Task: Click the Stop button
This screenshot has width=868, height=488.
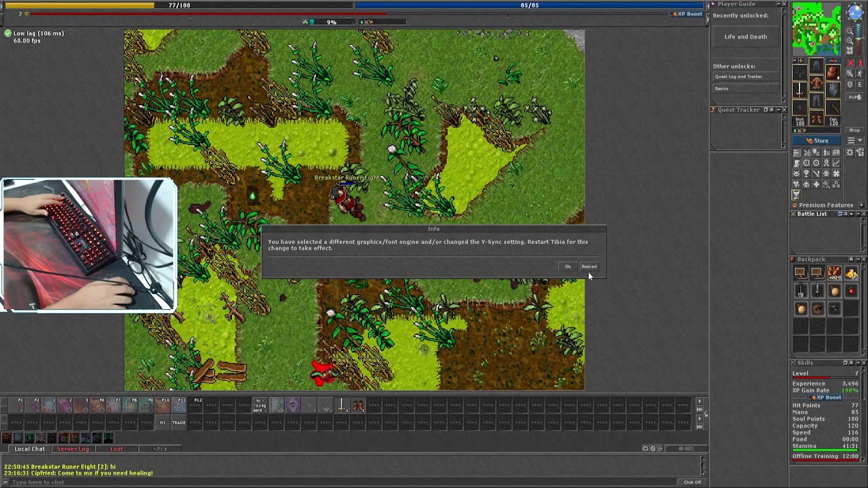Action: 854,130
